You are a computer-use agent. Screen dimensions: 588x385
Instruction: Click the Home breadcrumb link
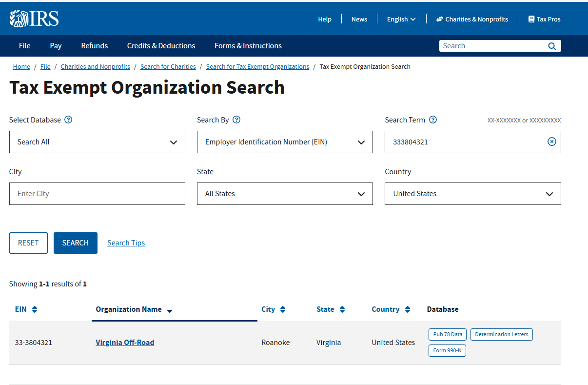click(x=21, y=66)
